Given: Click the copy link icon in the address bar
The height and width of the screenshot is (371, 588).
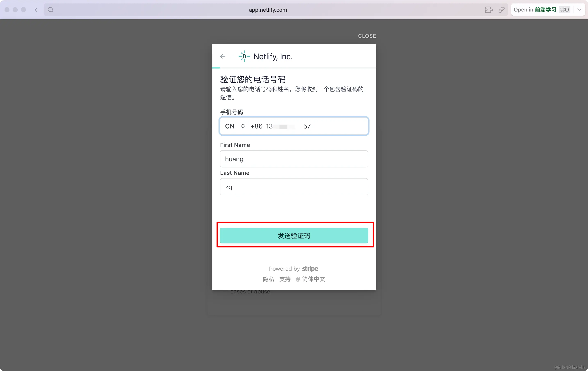Looking at the screenshot, I should pyautogui.click(x=502, y=10).
